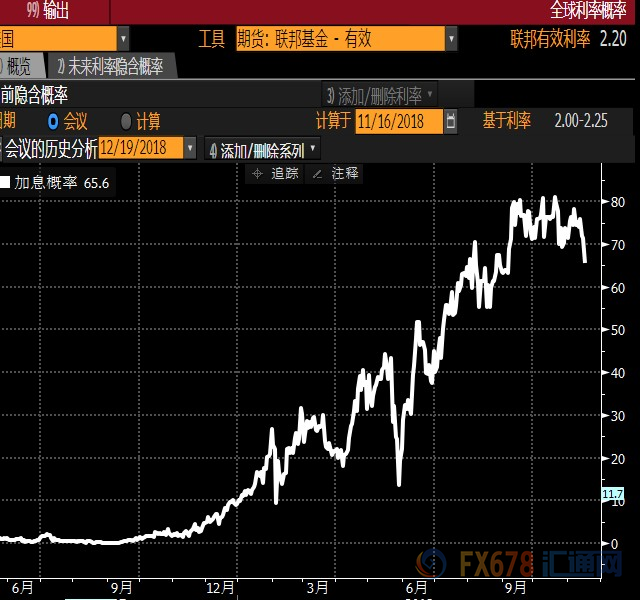Click the 11.7 value marker on axis
Image resolution: width=640 pixels, height=600 pixels.
tap(612, 495)
